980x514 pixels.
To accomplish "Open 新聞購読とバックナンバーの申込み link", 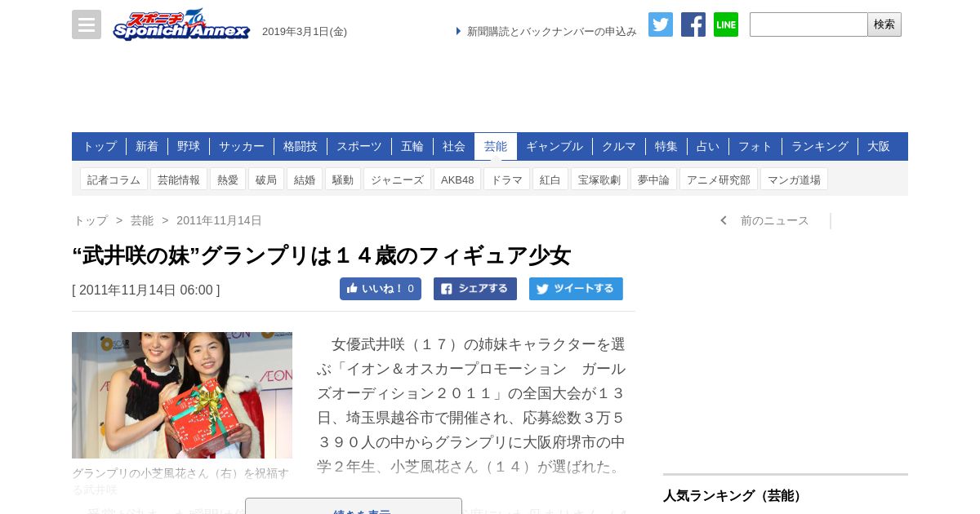I will point(551,31).
